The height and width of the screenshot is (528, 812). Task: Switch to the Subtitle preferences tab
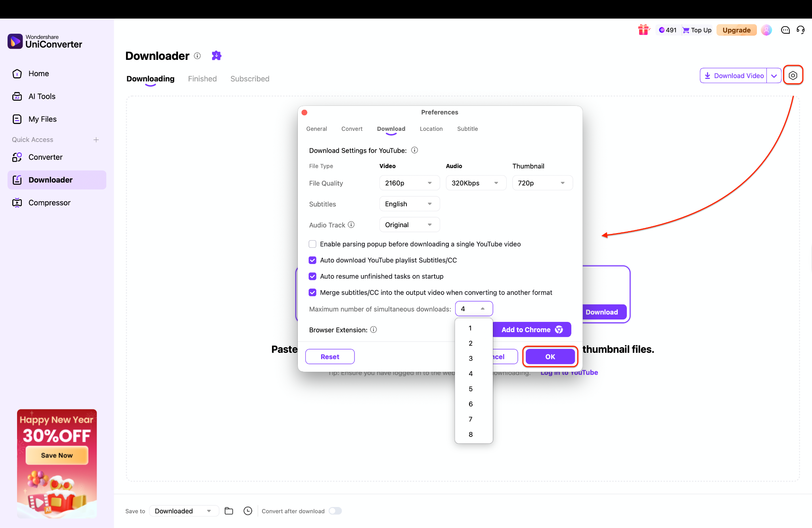tap(467, 128)
